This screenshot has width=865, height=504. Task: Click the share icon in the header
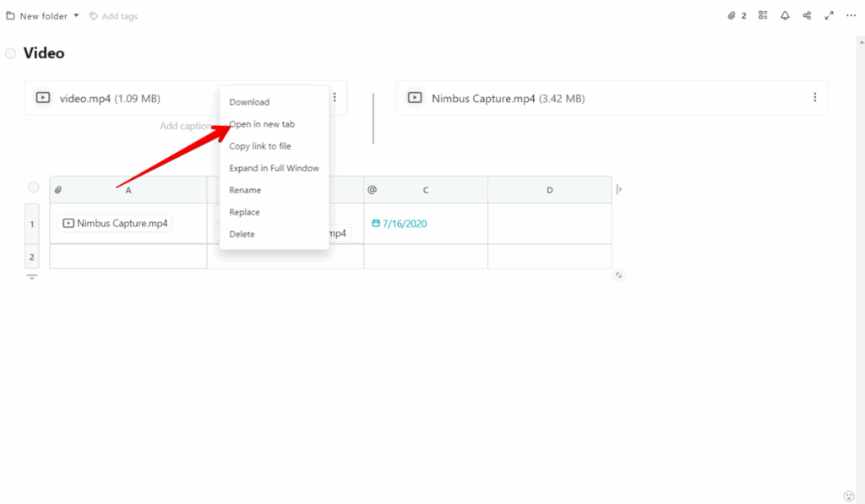(807, 15)
